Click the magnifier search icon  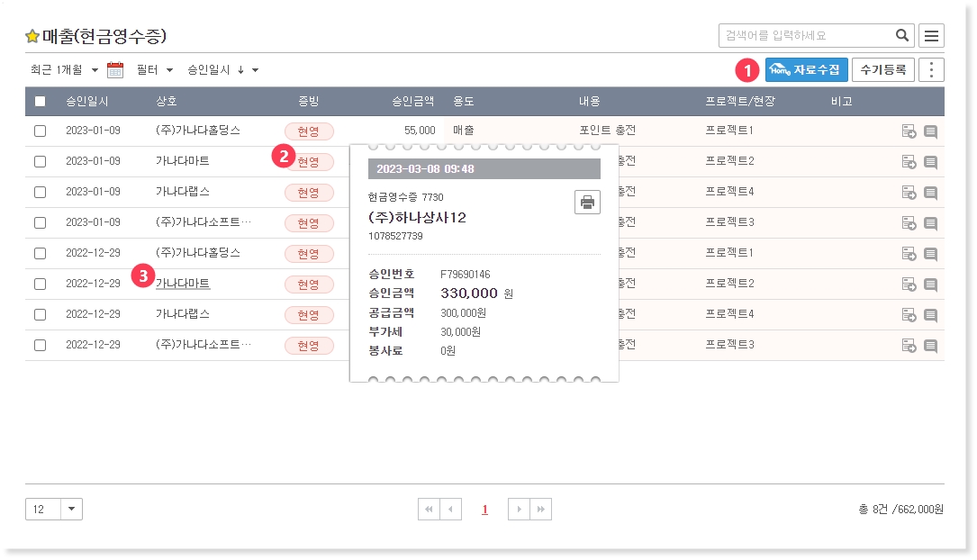(901, 36)
